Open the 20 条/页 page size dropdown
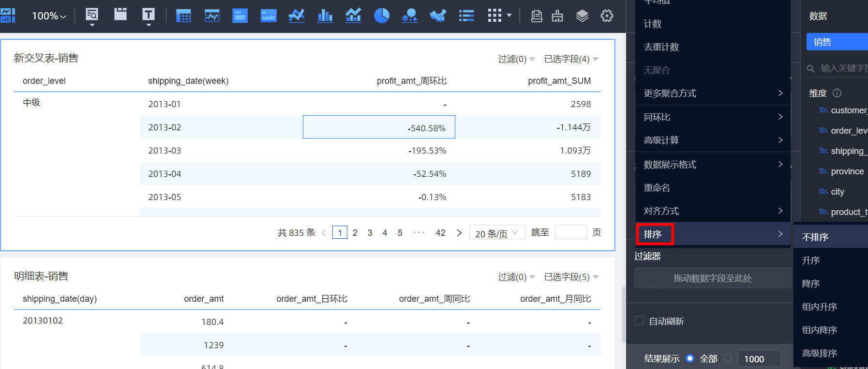The image size is (868, 369). (x=497, y=233)
